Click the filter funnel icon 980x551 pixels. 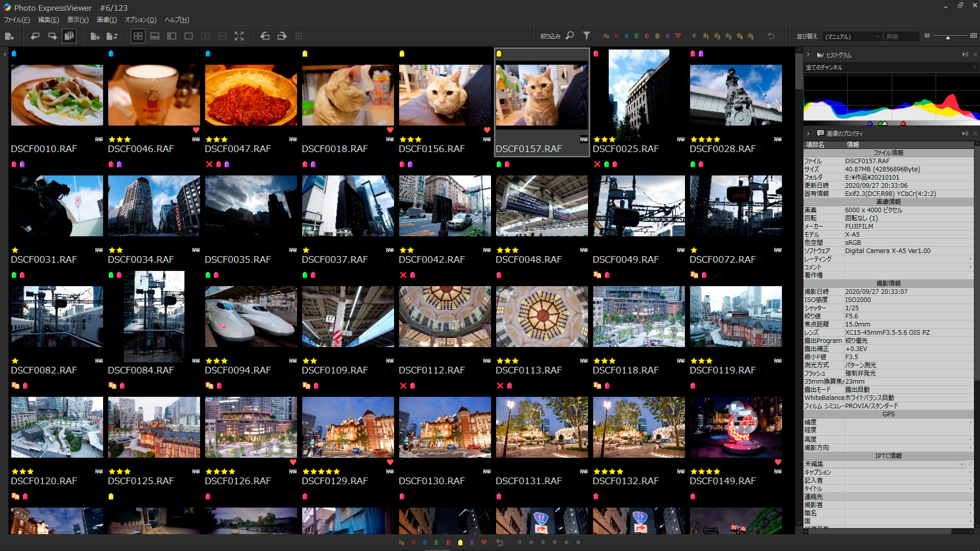586,36
